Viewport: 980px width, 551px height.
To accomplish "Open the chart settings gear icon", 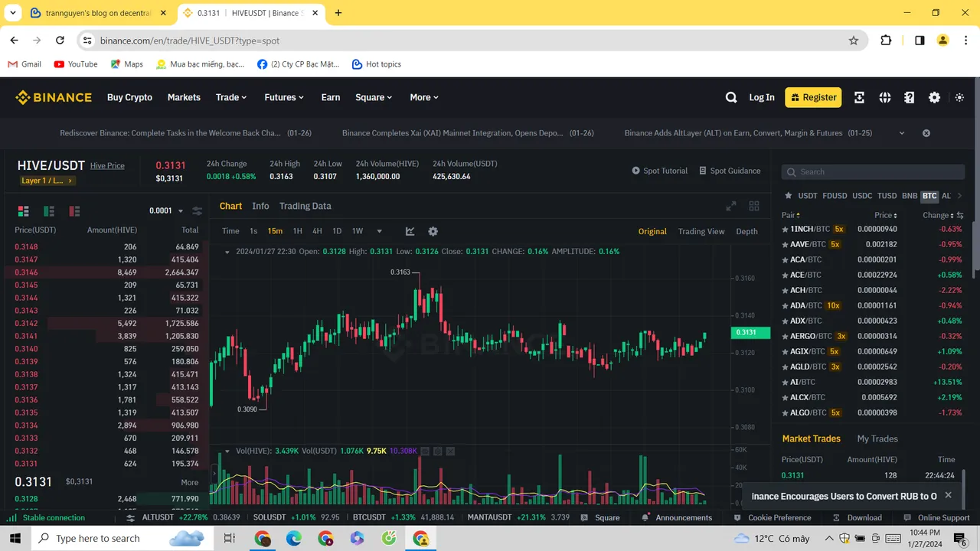I will click(x=433, y=231).
